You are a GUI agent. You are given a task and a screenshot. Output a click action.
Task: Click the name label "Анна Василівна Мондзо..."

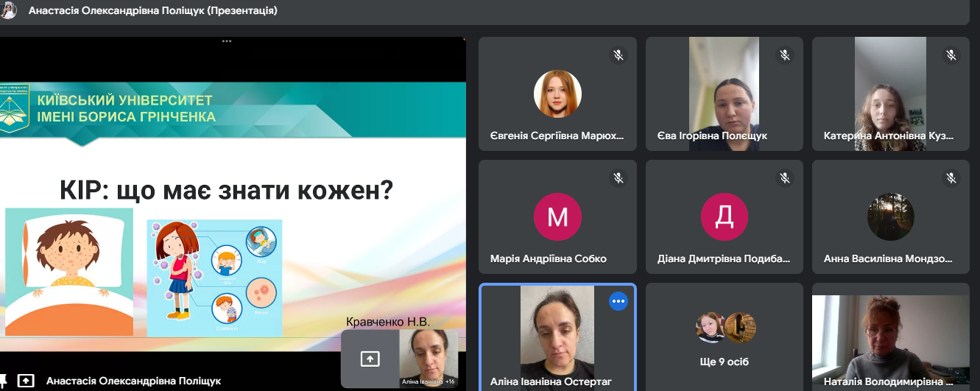coord(888,259)
